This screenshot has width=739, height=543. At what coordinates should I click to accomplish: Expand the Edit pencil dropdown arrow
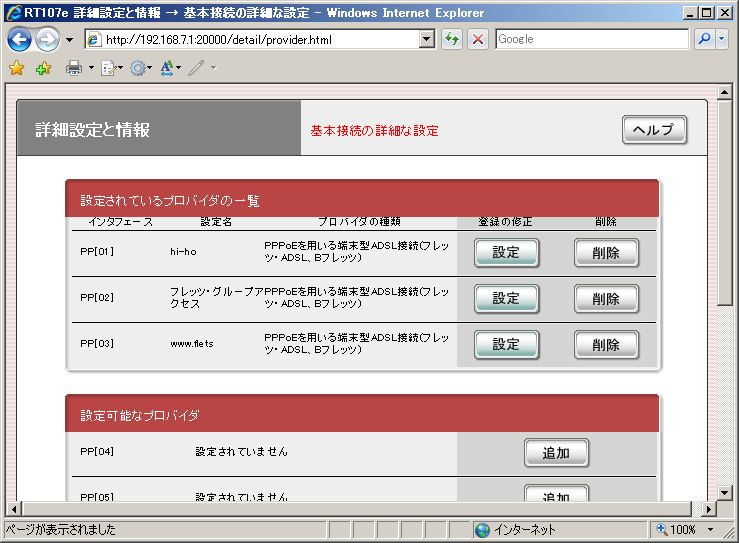click(x=213, y=68)
